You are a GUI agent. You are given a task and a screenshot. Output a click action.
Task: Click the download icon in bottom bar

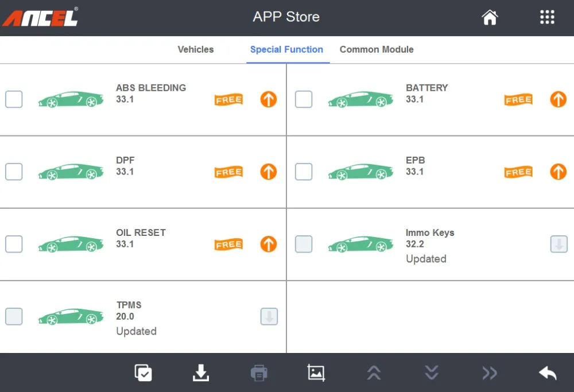tap(200, 373)
